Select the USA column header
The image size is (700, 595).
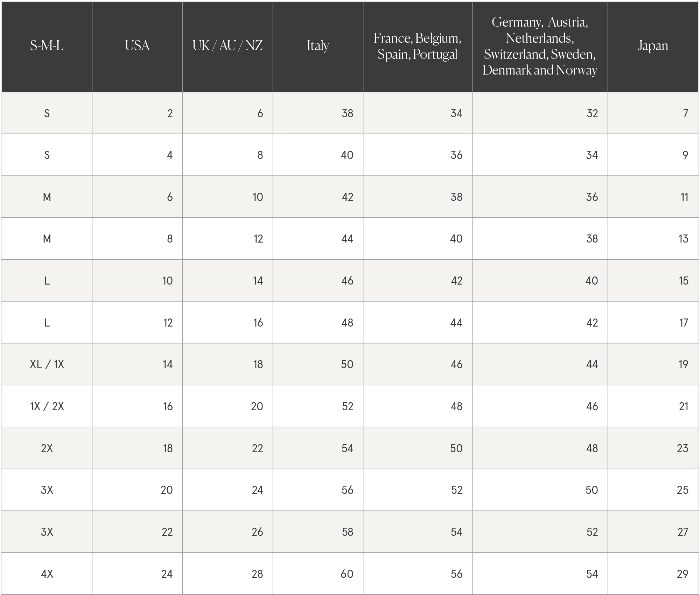137,46
